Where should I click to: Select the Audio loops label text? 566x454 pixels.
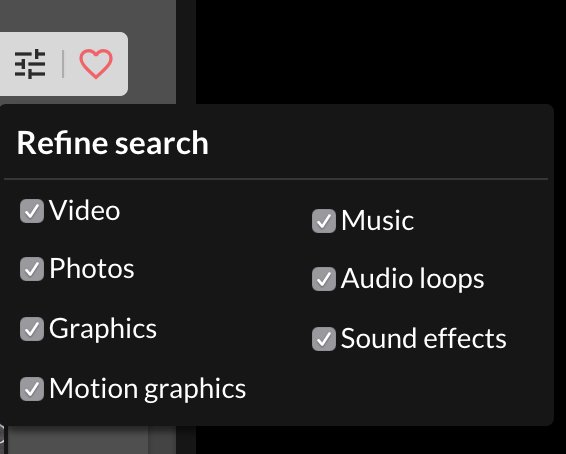(413, 279)
